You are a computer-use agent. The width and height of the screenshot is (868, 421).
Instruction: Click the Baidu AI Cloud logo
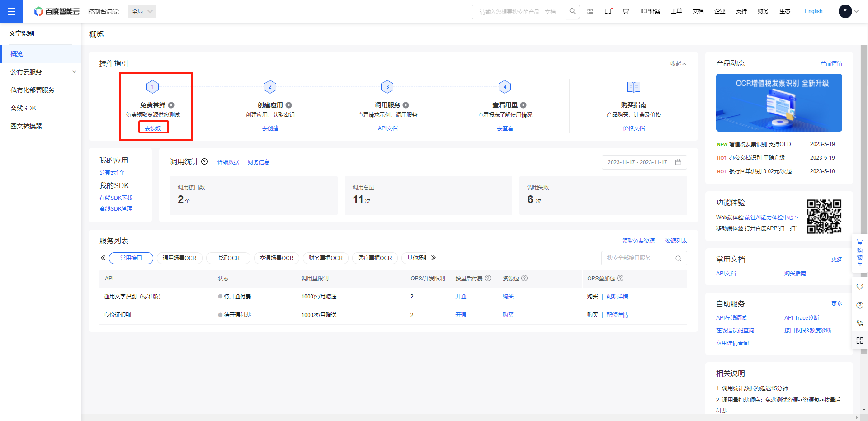[57, 11]
